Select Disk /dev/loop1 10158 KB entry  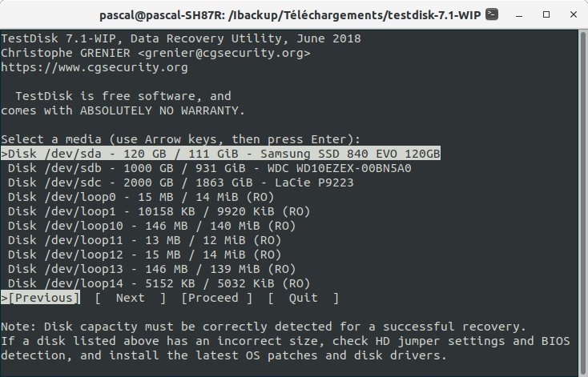point(159,211)
